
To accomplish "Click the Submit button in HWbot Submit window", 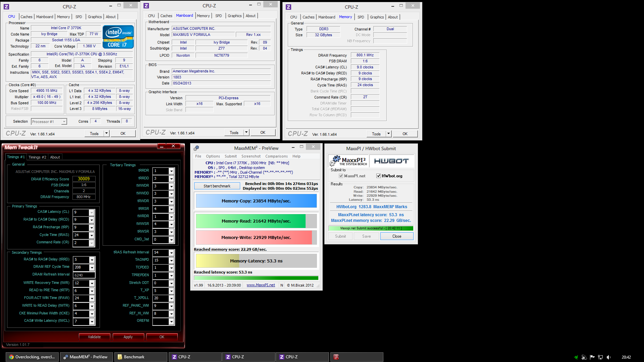I will (x=340, y=236).
